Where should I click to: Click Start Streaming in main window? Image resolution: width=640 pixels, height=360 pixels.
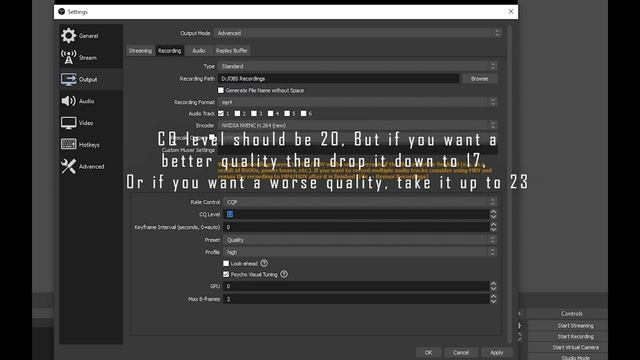[x=575, y=326]
